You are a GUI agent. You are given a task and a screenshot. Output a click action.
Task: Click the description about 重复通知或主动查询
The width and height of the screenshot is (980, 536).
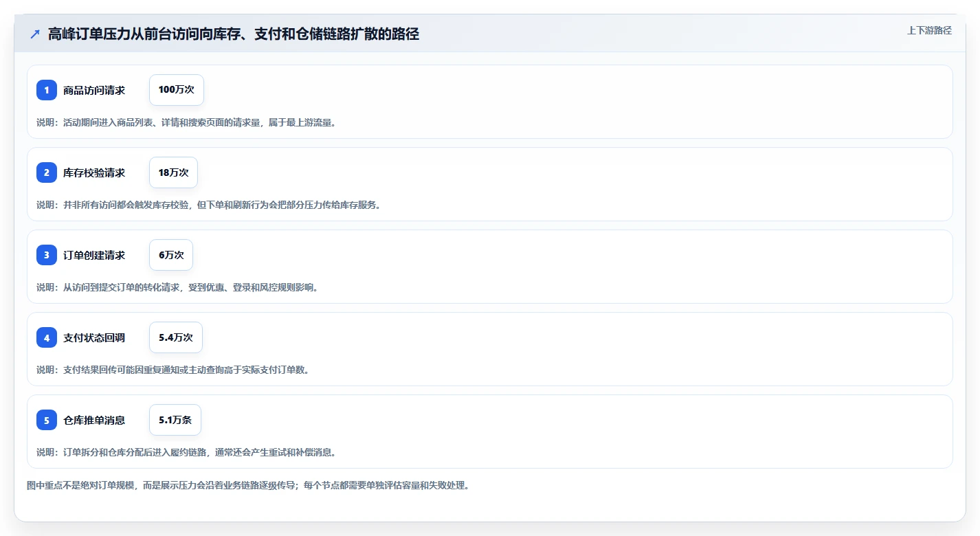coord(172,370)
